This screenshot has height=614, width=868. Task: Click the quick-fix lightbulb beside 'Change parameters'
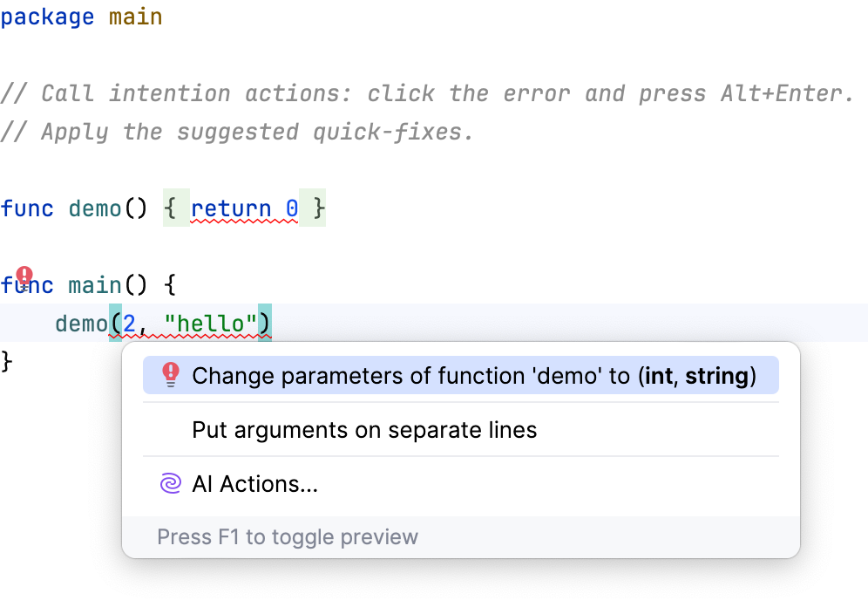[x=169, y=375]
